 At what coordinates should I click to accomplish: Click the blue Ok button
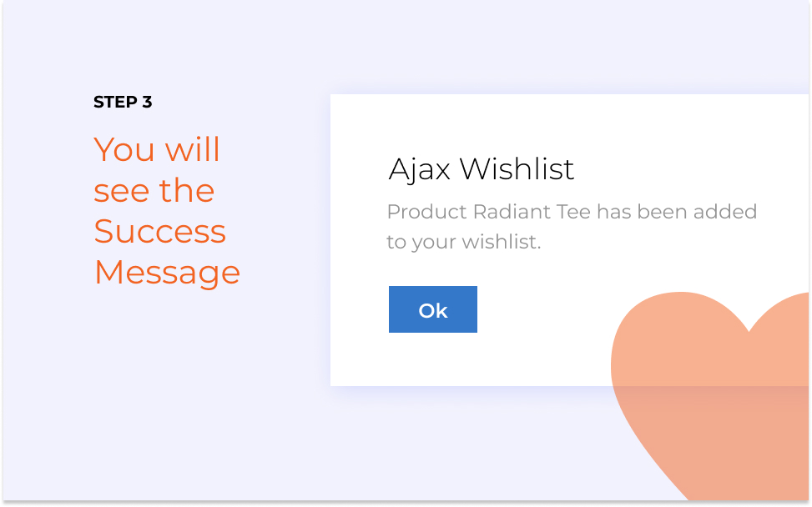pos(433,309)
